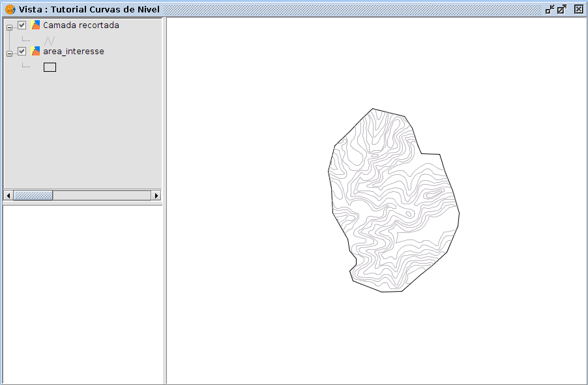The height and width of the screenshot is (385, 588).
Task: Collapse the area_interesse tree node
Action: tap(10, 54)
